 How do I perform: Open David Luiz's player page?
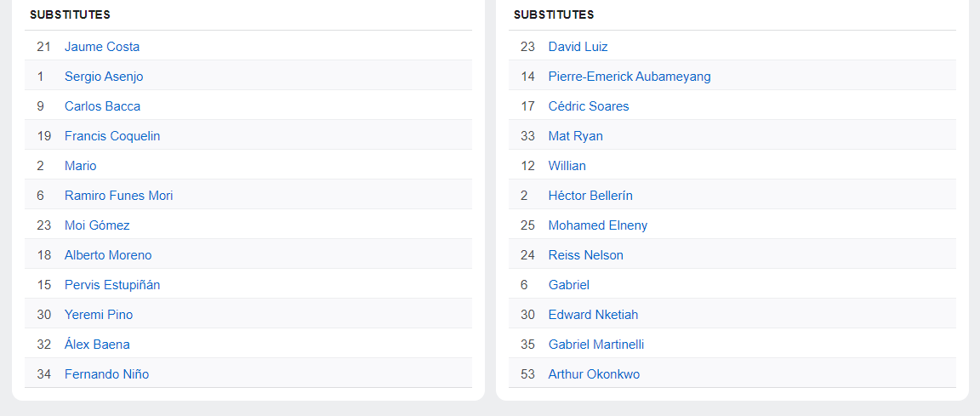tap(578, 47)
